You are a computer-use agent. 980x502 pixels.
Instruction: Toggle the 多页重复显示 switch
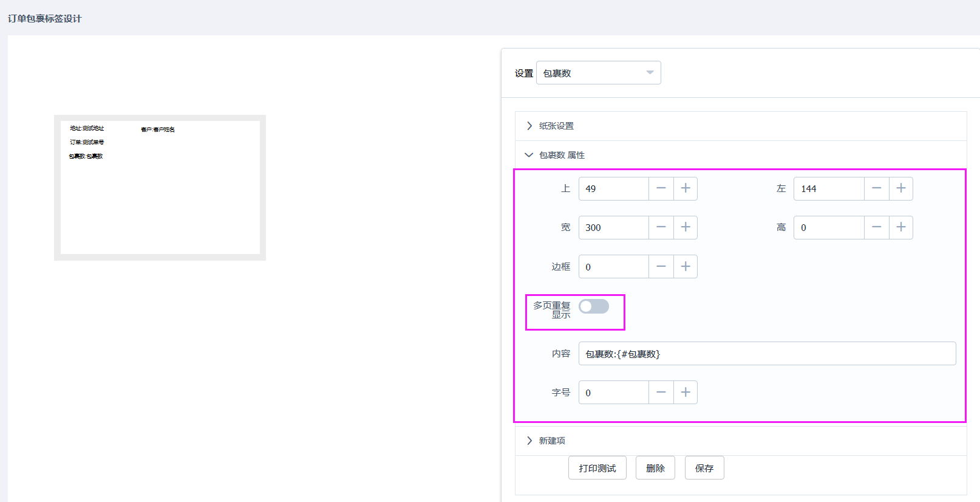593,306
